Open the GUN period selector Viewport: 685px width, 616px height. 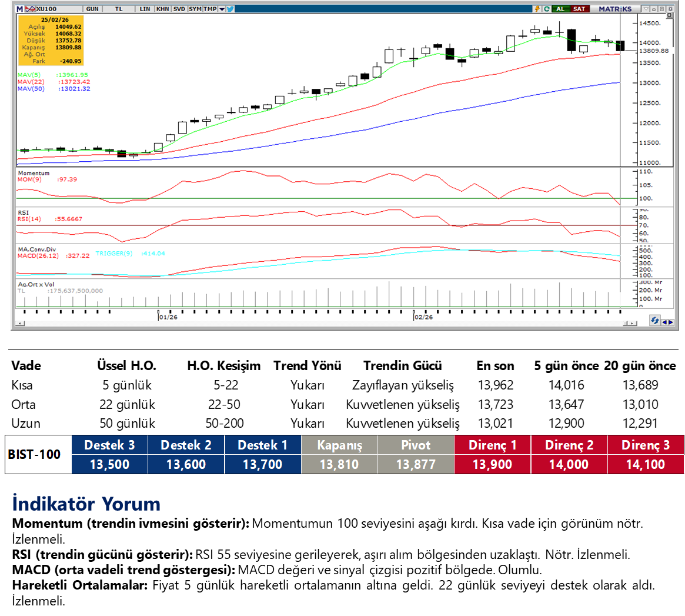point(92,9)
